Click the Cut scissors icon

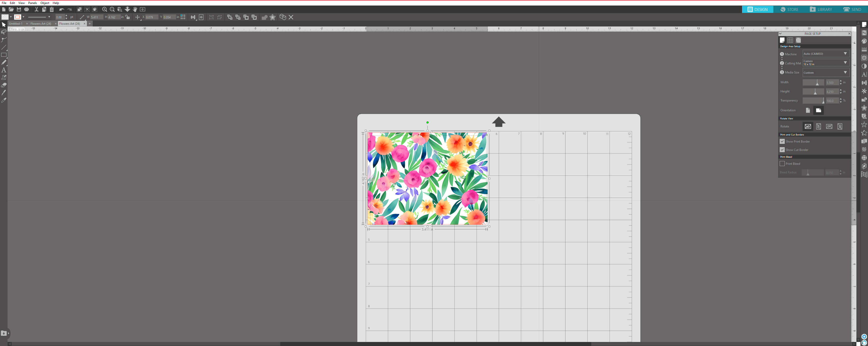click(x=36, y=9)
